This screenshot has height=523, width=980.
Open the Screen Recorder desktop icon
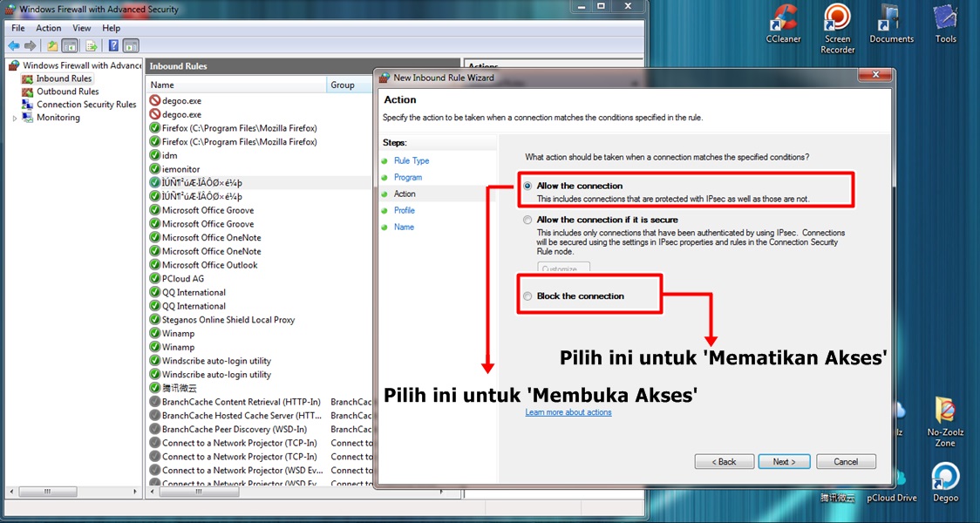tap(838, 29)
